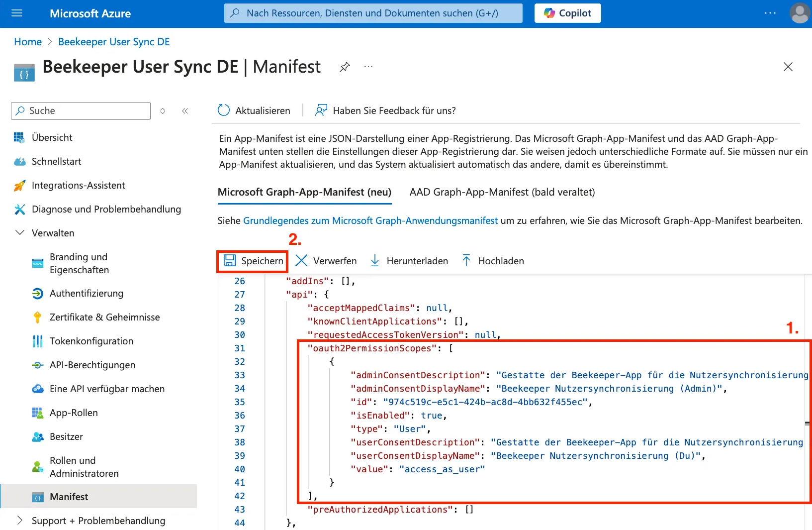
Task: Focus the global Azure resource search box
Action: pyautogui.click(x=373, y=13)
